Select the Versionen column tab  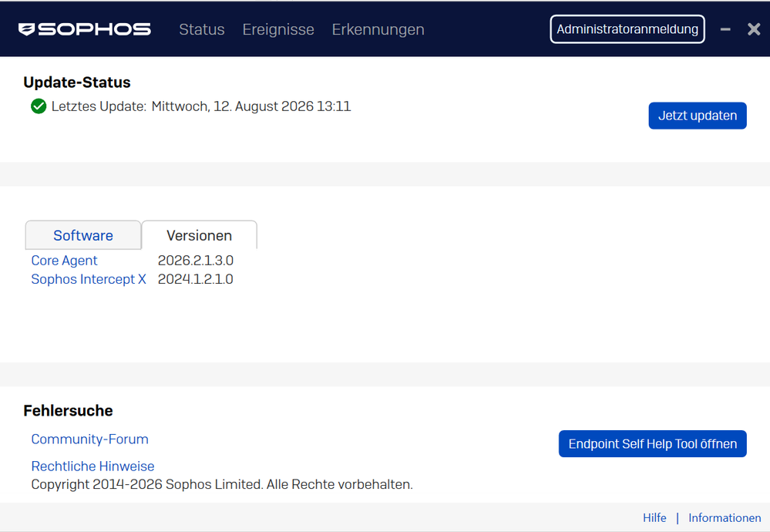(x=199, y=235)
